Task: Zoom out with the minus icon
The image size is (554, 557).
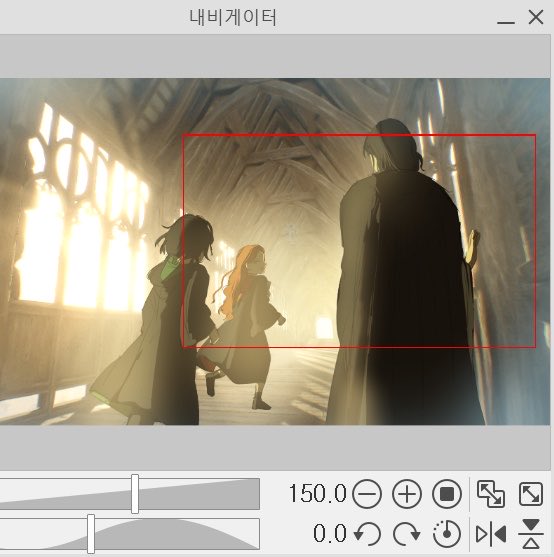Action: [x=367, y=494]
